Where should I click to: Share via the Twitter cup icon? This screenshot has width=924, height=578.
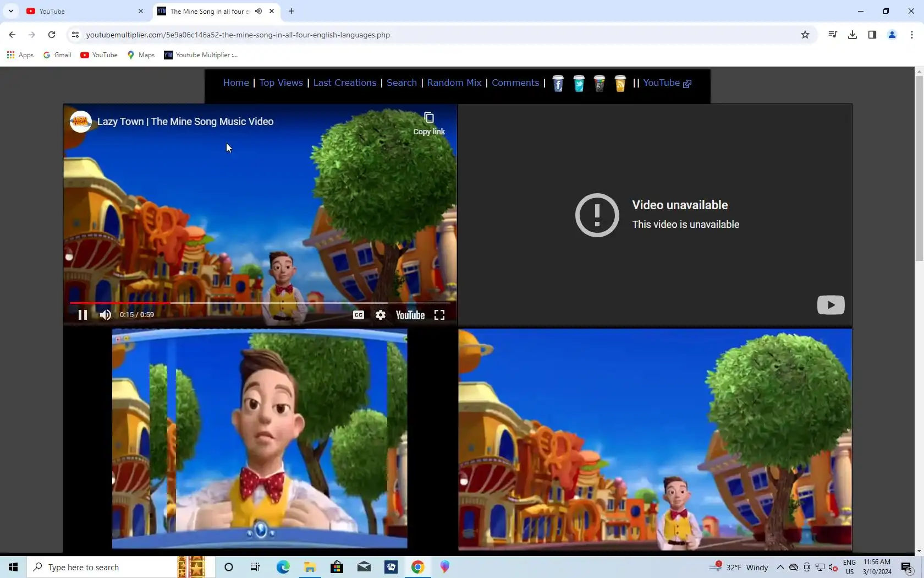click(579, 83)
